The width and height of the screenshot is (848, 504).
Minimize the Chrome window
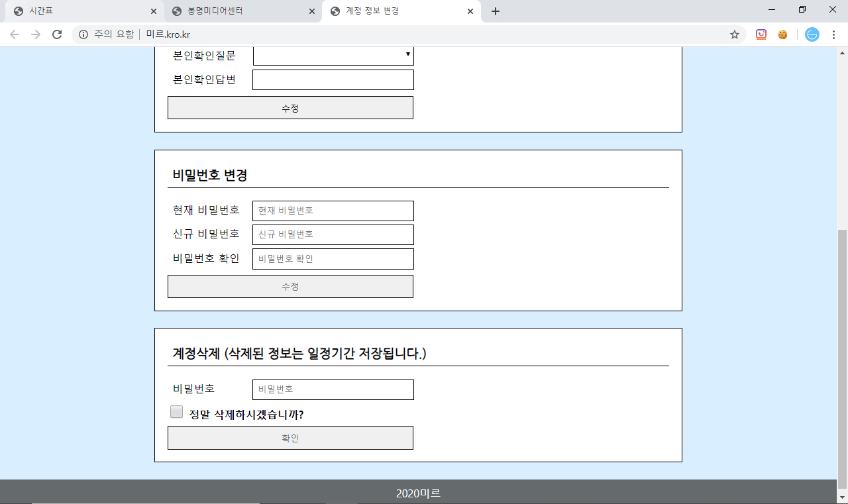771,10
